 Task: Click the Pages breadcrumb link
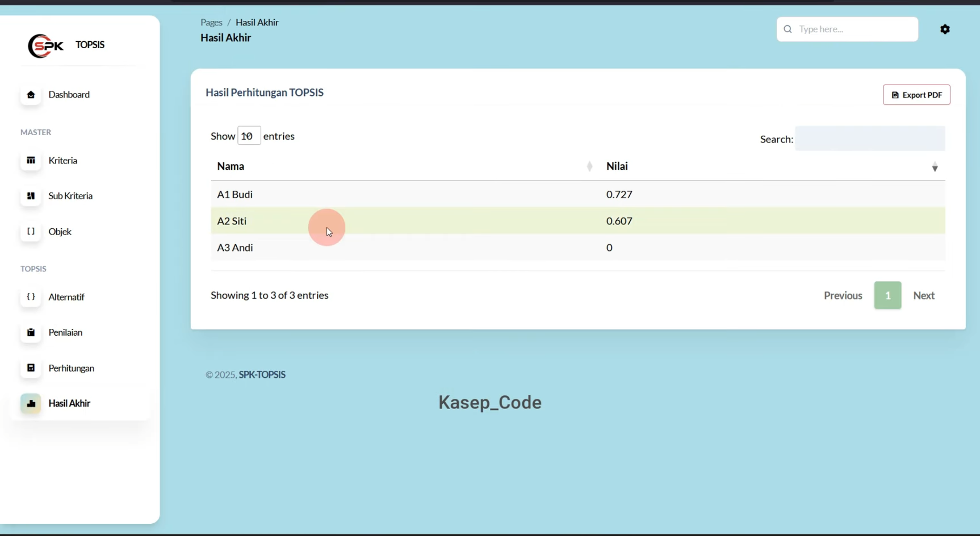click(211, 22)
